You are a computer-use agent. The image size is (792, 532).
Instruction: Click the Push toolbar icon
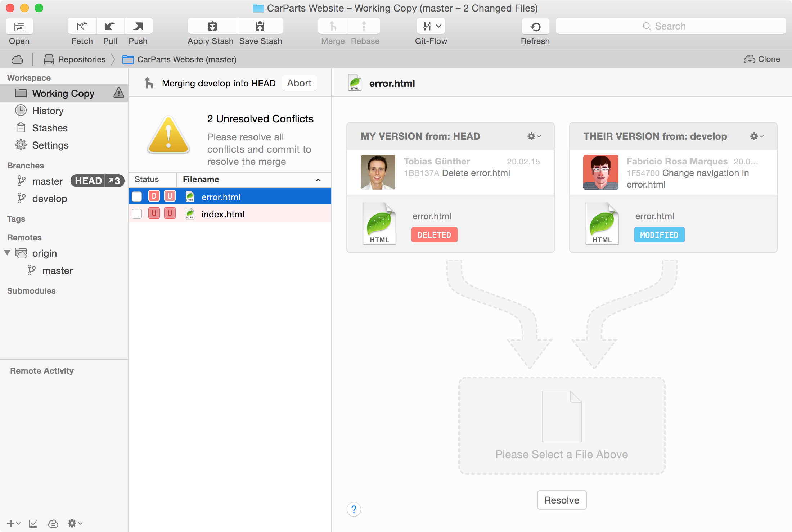point(138,26)
